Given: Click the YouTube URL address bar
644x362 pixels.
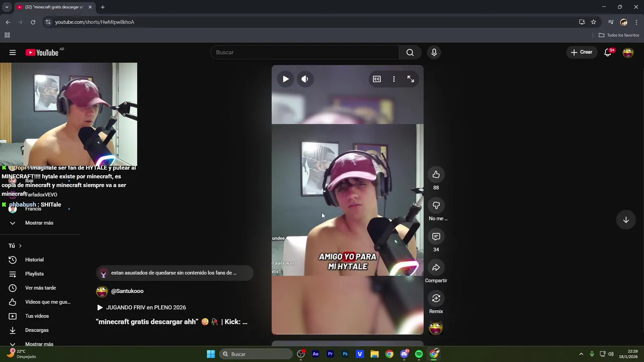Looking at the screenshot, I should pyautogui.click(x=95, y=22).
